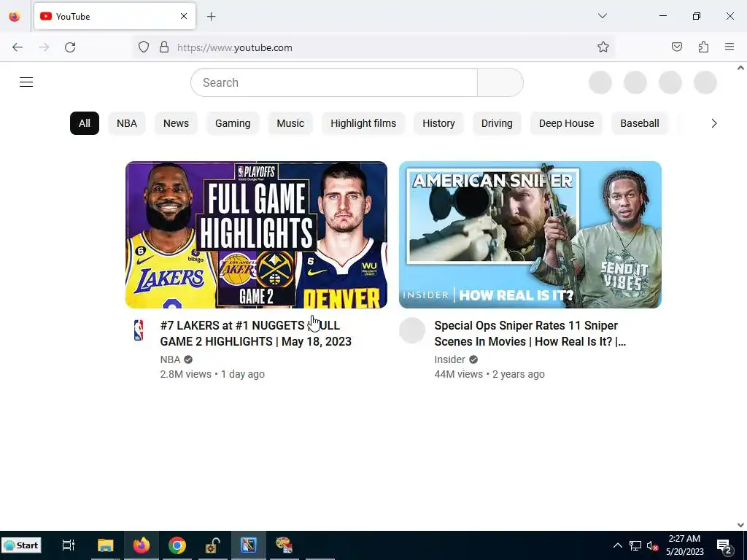Click the page scrollbar down arrow
This screenshot has width=747, height=560.
point(740,525)
